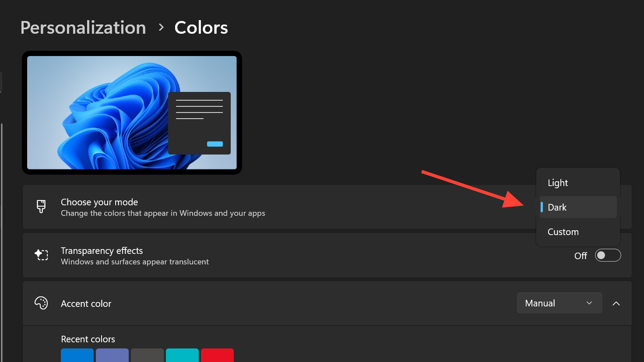This screenshot has height=362, width=644.
Task: Click the desktop theme preview image
Action: coord(132,112)
